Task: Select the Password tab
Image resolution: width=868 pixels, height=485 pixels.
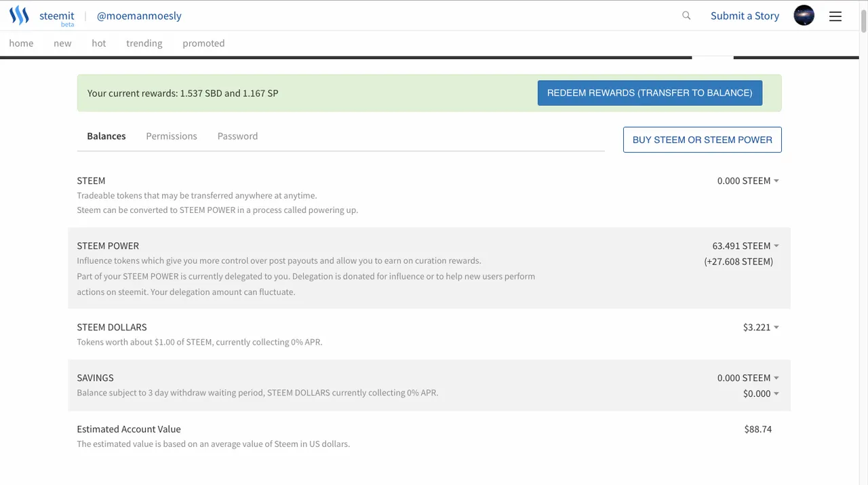Action: click(237, 136)
